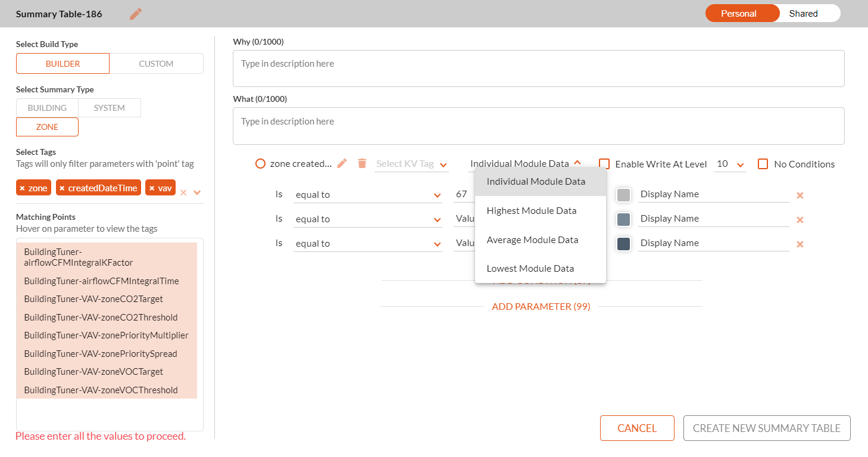Click the pencil icon next to zone created parameter
Screen dimensions: 868x457
(342, 163)
